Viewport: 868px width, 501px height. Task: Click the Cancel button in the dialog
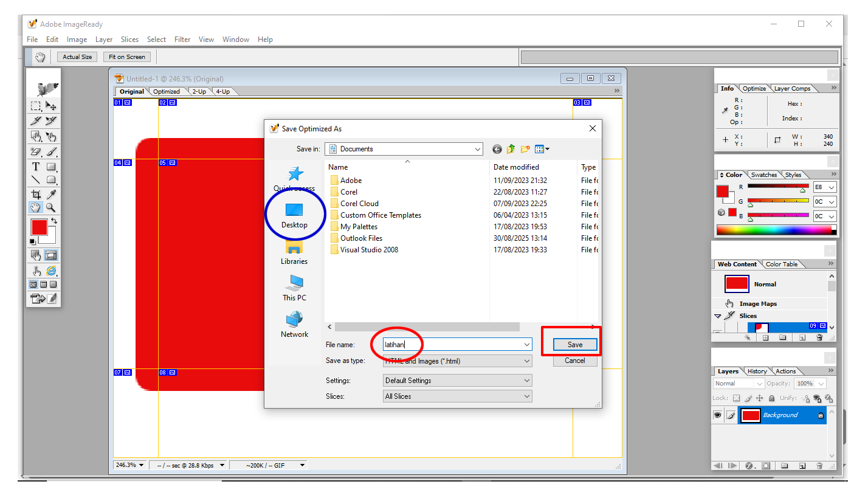tap(574, 361)
